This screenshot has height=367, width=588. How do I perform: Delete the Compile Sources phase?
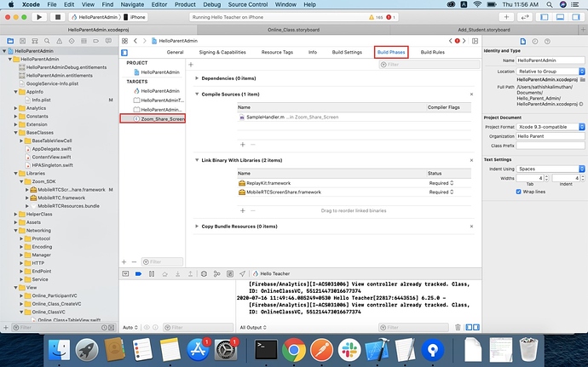[x=471, y=95]
